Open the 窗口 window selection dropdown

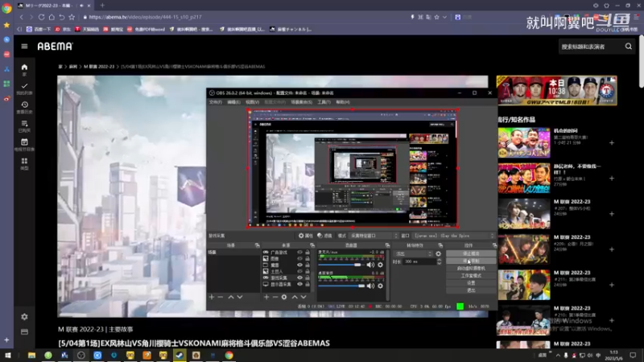click(454, 236)
